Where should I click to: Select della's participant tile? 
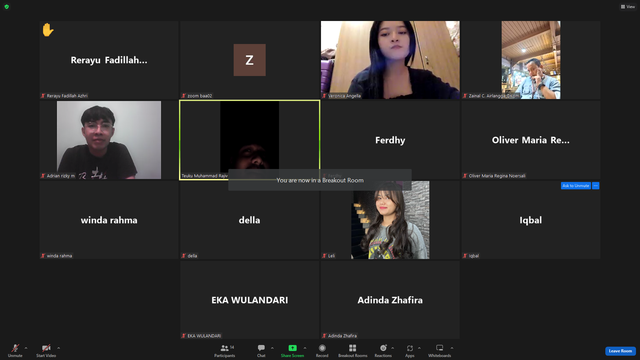(249, 220)
